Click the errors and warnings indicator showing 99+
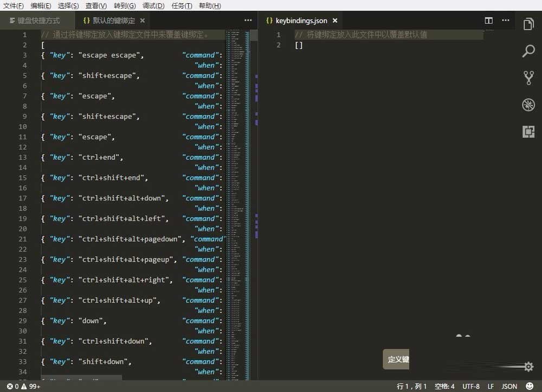 pyautogui.click(x=22, y=386)
